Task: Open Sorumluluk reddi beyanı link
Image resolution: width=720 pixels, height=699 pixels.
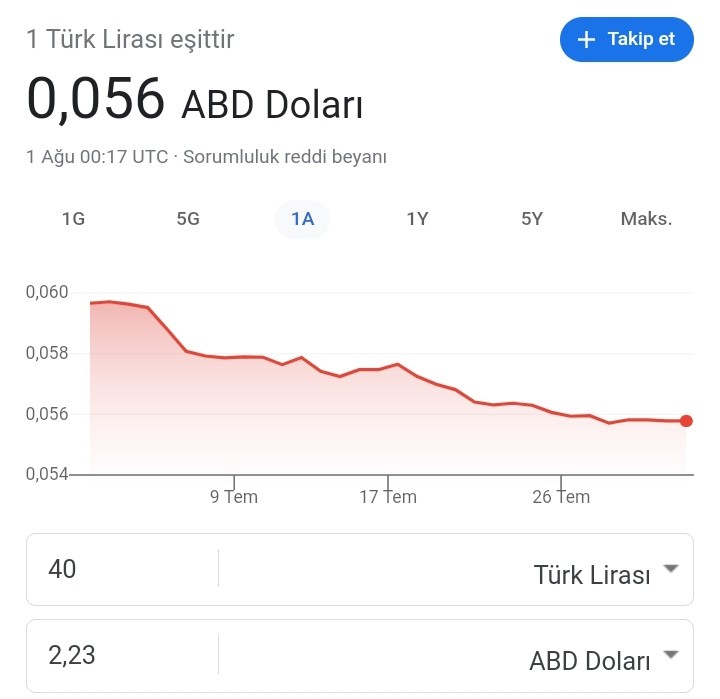Action: [x=285, y=157]
